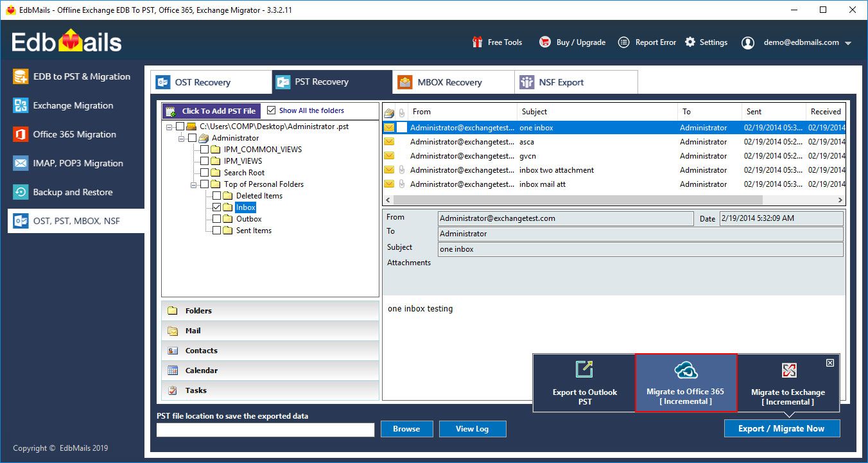Open the demo@edbmails.com account dropdown
The width and height of the screenshot is (868, 463).
(848, 43)
